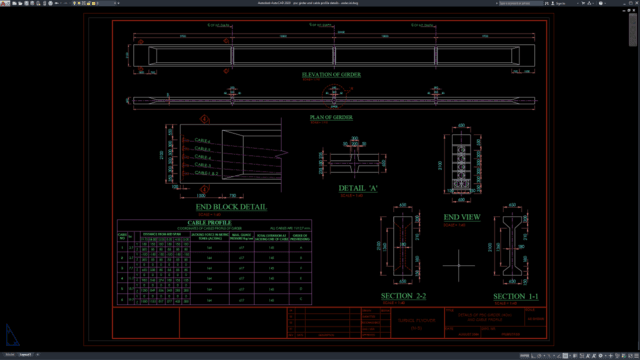Toggle Isometric drafting icon in status bar
Image resolution: width=640 pixels, height=360 pixels.
(549, 356)
